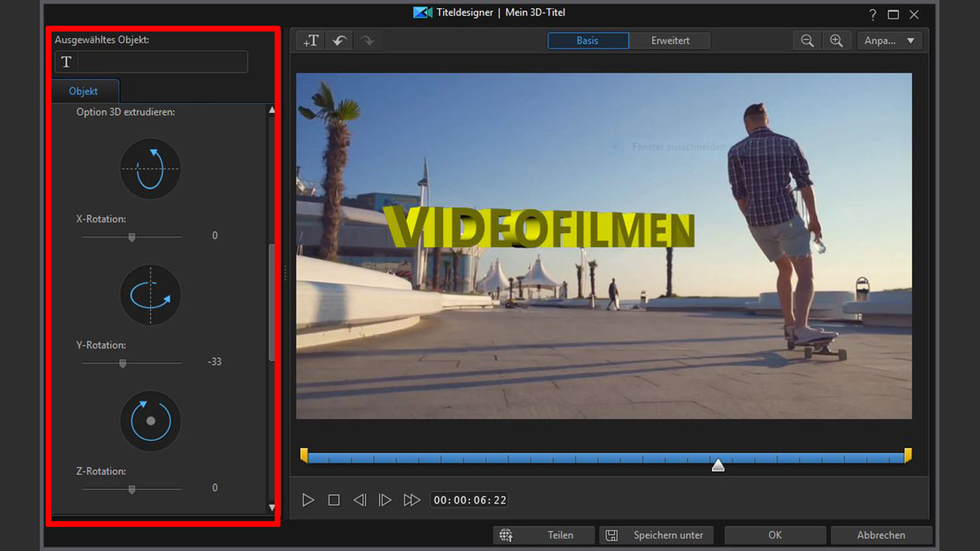
Task: Click the Y-Rotation slider handle
Action: (122, 364)
